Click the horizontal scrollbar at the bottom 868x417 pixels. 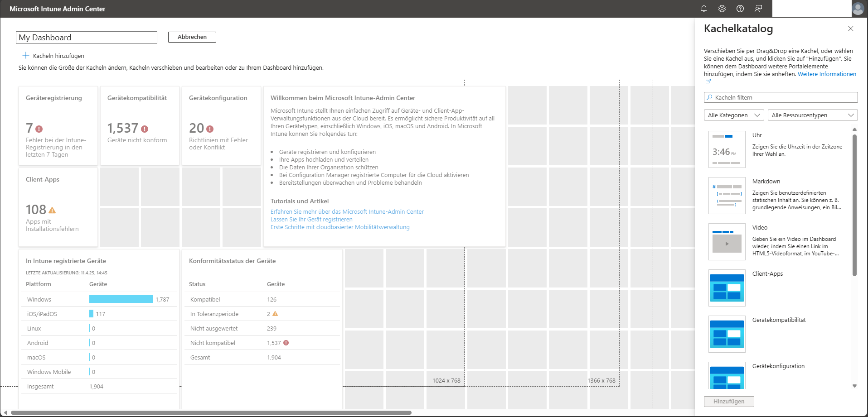pos(211,412)
